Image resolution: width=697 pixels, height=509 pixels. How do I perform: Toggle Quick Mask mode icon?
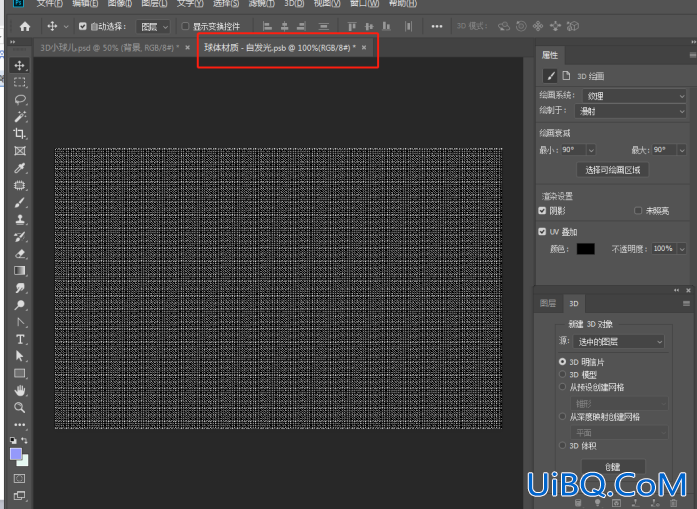(x=20, y=479)
